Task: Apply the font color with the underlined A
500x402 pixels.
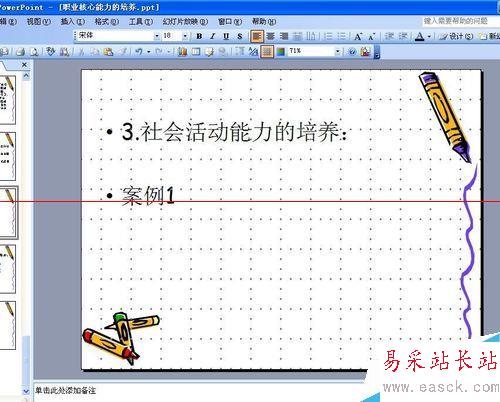Action: pyautogui.click(x=420, y=36)
